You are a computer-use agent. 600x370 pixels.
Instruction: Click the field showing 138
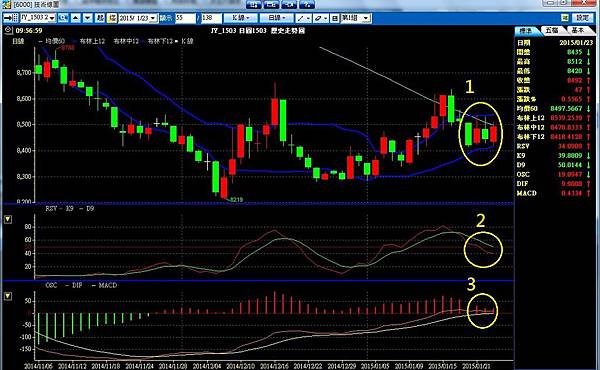click(x=211, y=18)
